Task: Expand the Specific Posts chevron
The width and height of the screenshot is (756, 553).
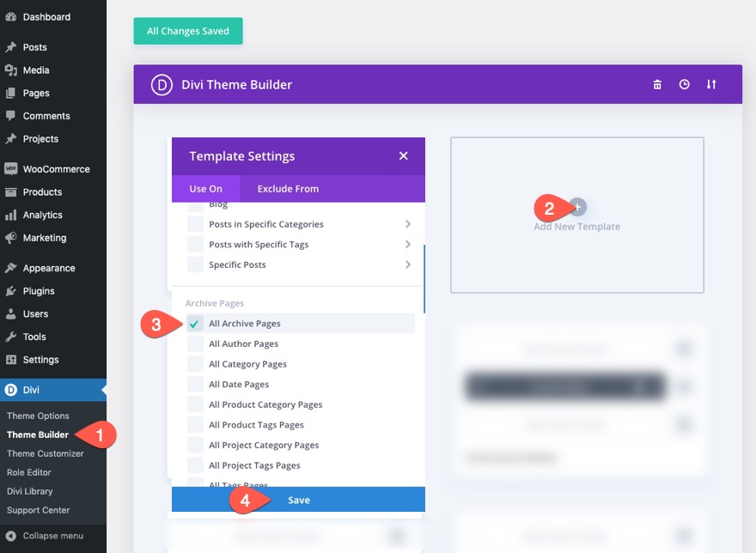Action: [x=408, y=264]
